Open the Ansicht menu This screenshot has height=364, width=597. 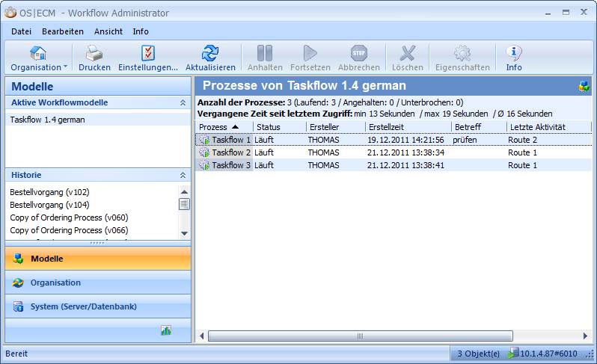[108, 31]
